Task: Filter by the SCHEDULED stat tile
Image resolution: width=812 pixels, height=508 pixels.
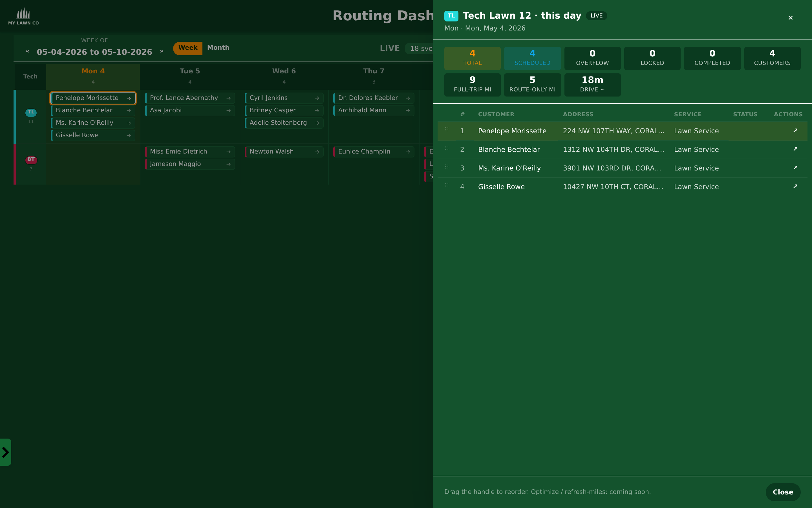Action: 532,58
